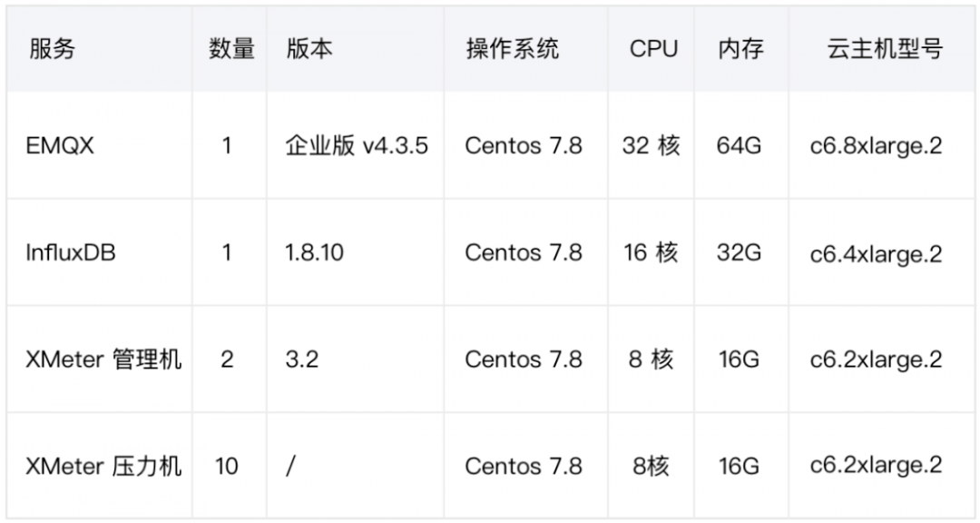
Task: Click the 版本 column header
Action: (309, 49)
